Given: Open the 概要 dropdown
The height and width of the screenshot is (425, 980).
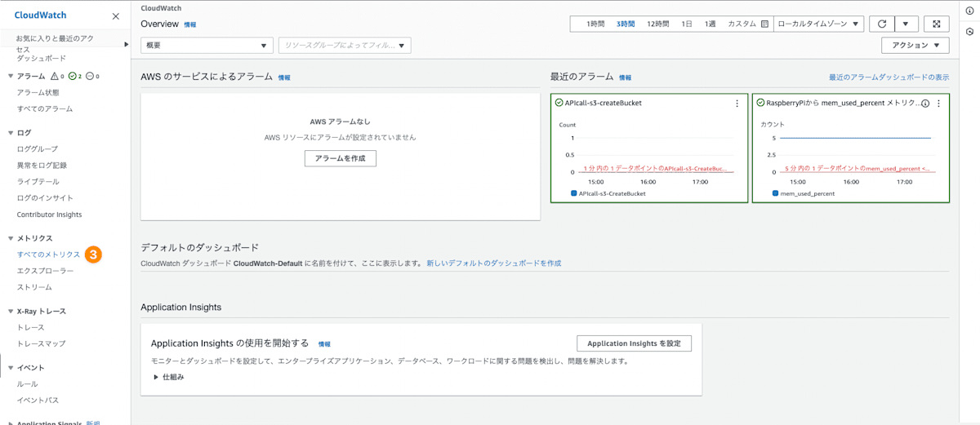Looking at the screenshot, I should (207, 46).
